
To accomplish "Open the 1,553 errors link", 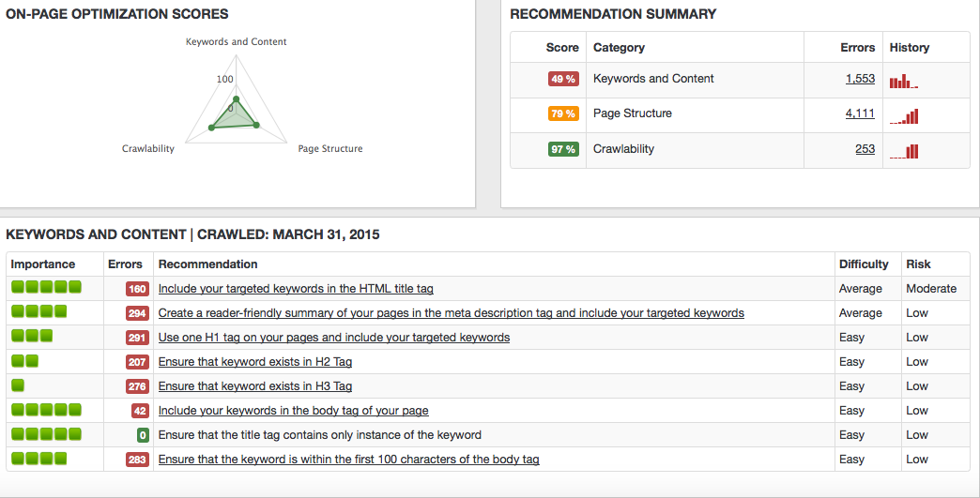I will [859, 79].
